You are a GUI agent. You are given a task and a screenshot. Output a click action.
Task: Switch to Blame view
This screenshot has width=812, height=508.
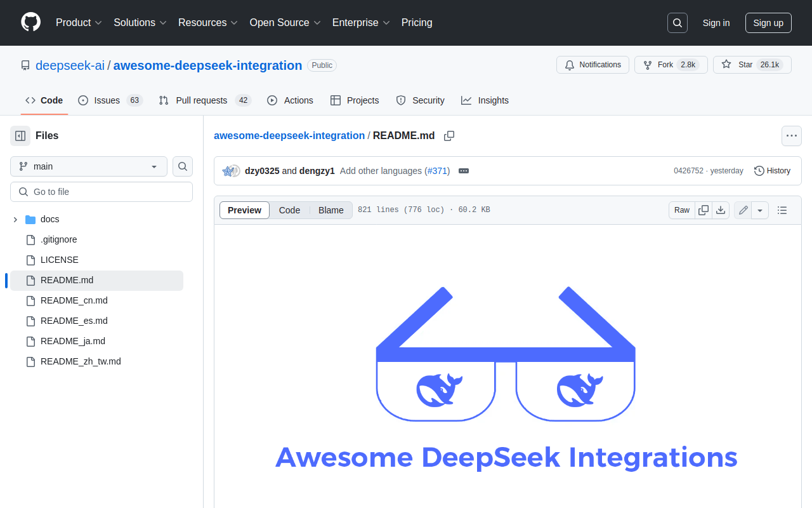331,210
